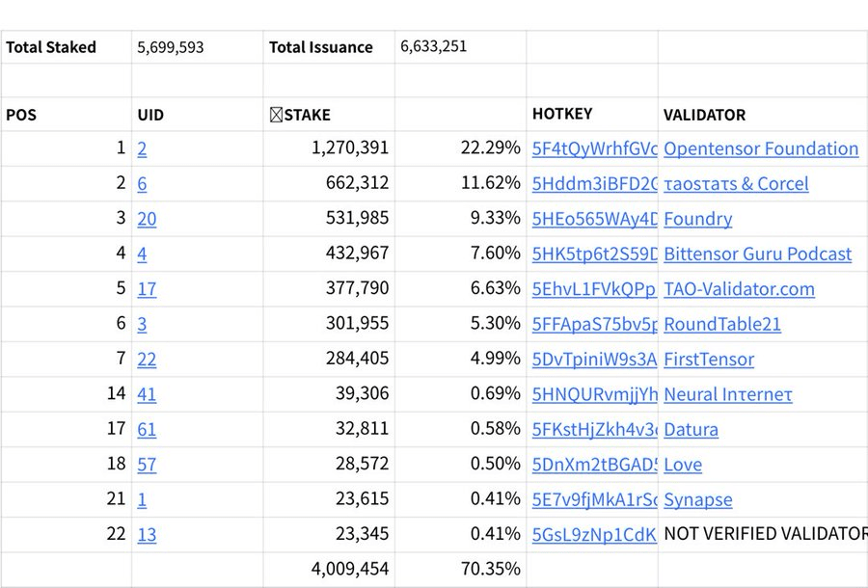868x588 pixels.
Task: Open the Opentensor Foundation validator link
Action: pyautogui.click(x=761, y=148)
